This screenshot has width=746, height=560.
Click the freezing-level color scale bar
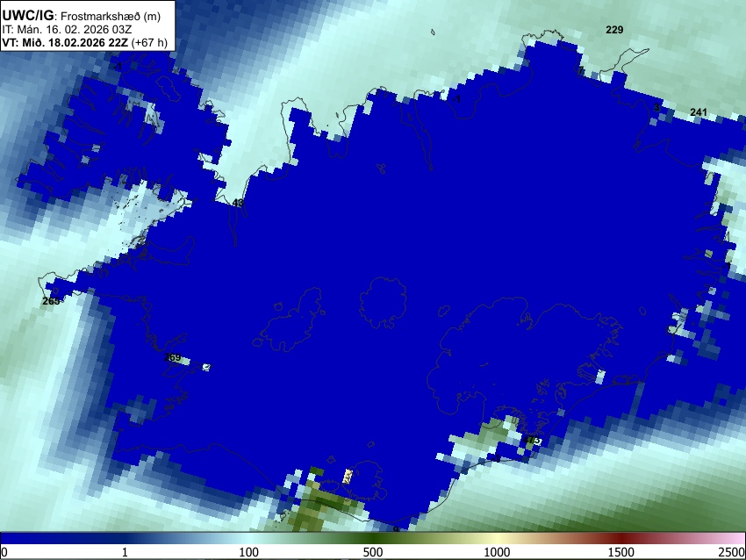(x=373, y=538)
